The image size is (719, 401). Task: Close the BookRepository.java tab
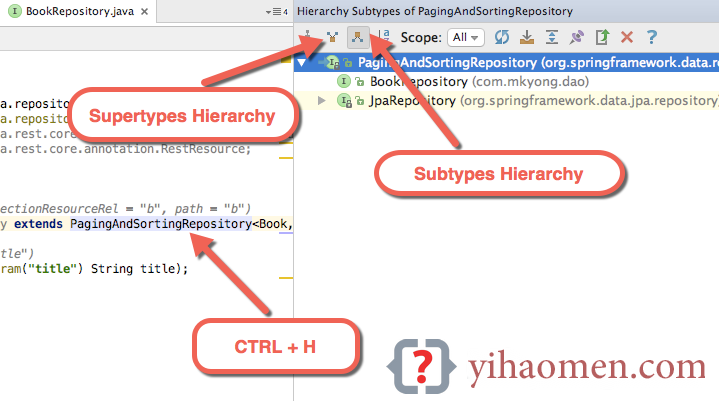(x=144, y=11)
